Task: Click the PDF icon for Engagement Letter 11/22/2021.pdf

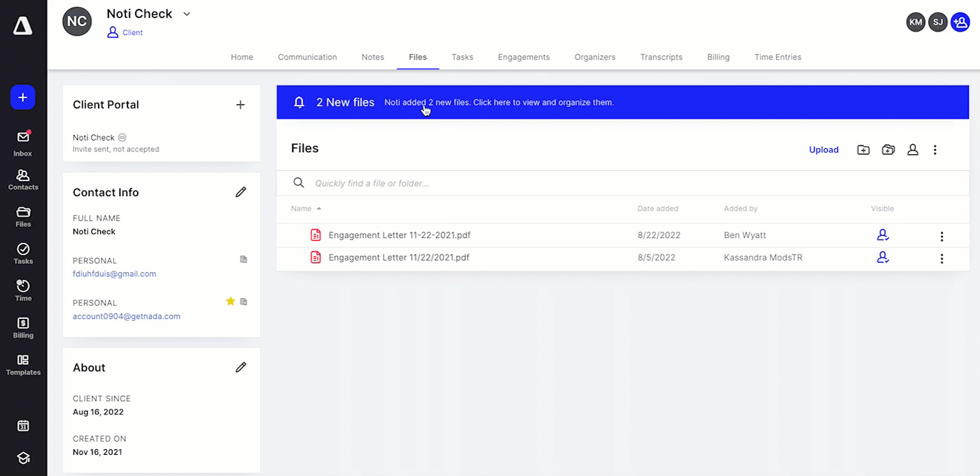Action: [x=316, y=258]
